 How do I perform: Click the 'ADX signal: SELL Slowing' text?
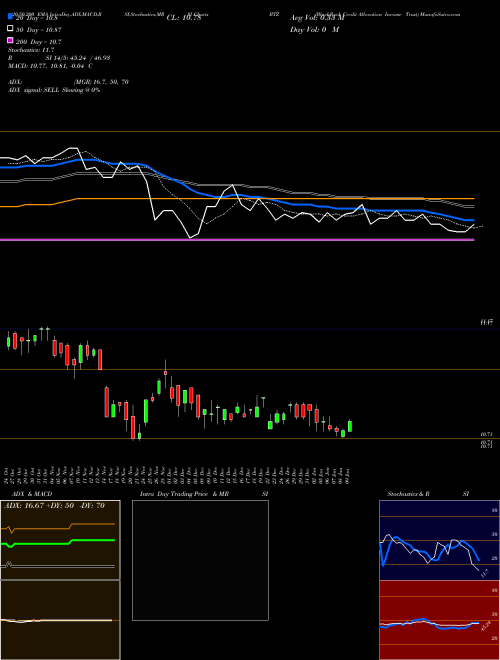click(46, 90)
